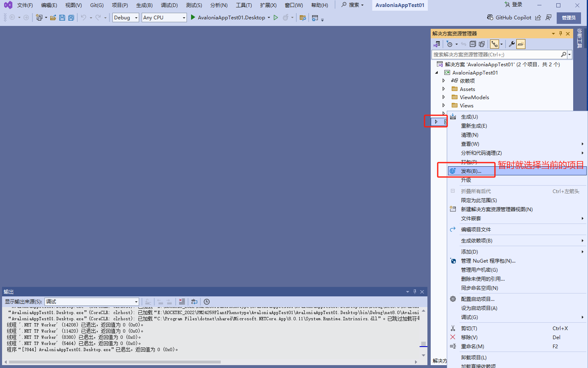
Task: Open Properties with the wrench icon
Action: pyautogui.click(x=512, y=44)
